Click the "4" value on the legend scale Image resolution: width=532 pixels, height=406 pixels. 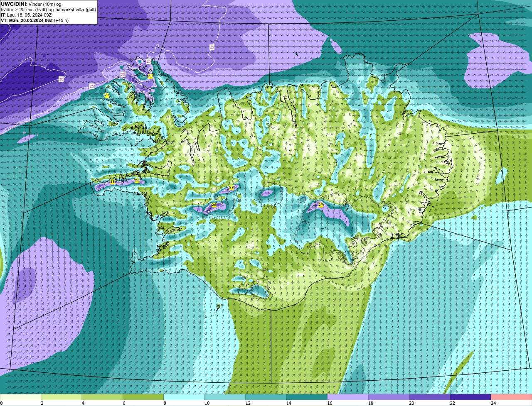point(83,403)
